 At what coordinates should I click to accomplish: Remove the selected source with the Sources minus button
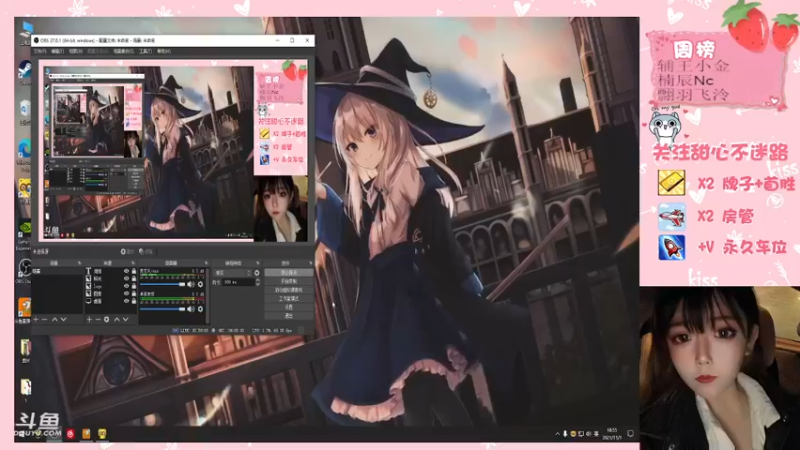(x=98, y=319)
